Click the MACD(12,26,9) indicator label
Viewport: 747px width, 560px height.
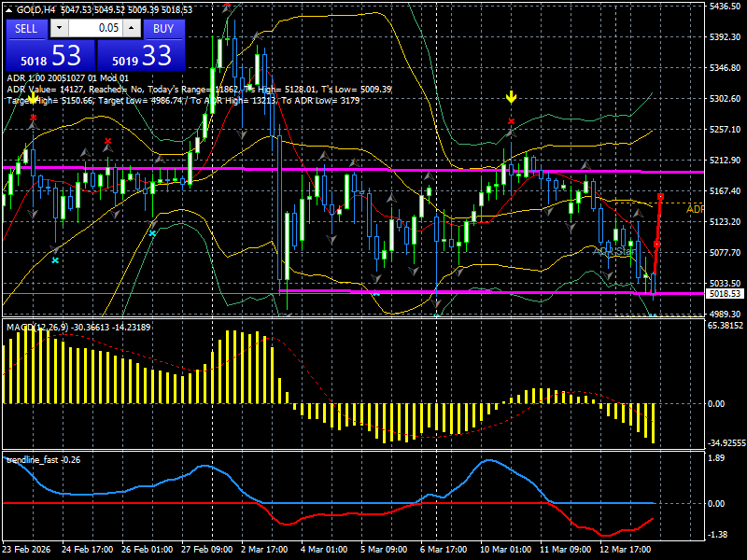pos(78,328)
